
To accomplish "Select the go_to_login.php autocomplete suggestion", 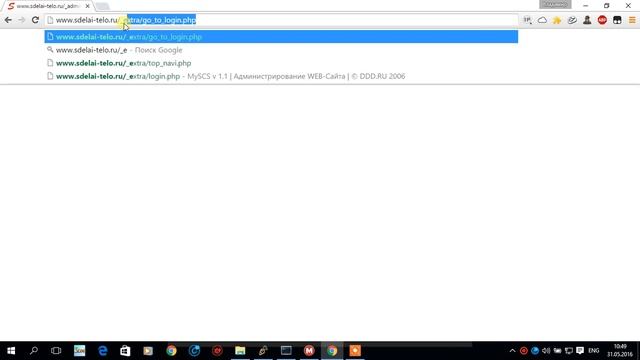I will 281,37.
